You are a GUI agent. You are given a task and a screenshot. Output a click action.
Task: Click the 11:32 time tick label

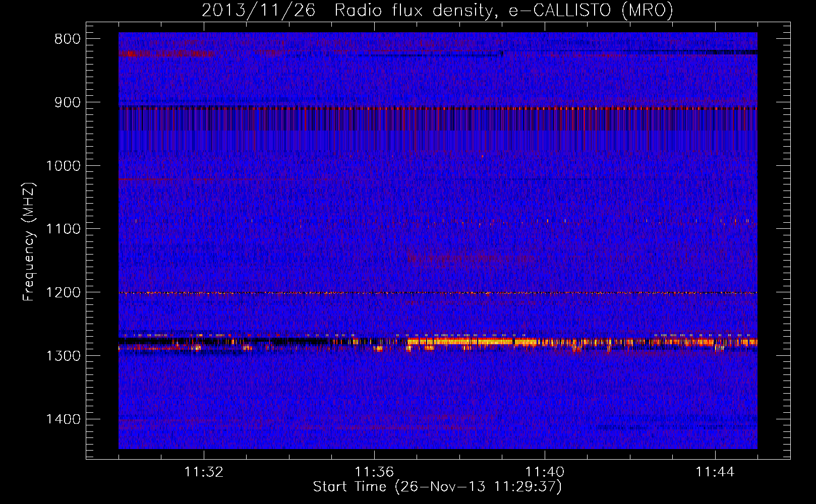coord(204,472)
